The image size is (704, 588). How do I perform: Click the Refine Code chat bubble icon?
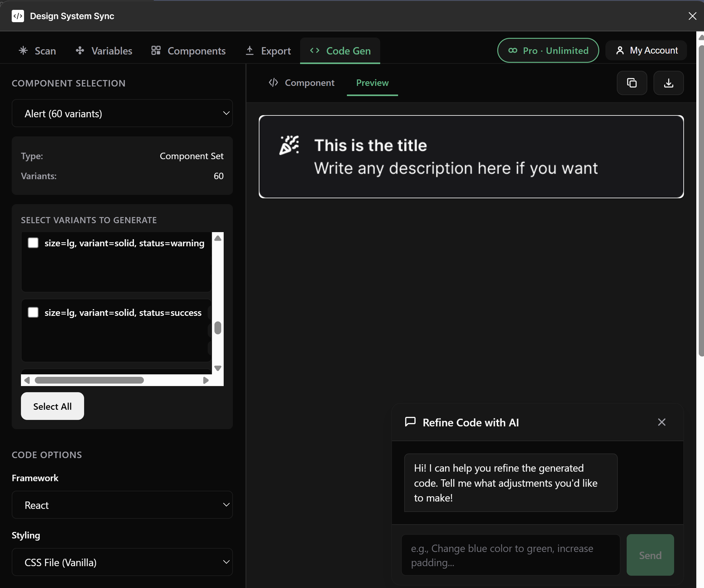click(x=410, y=422)
